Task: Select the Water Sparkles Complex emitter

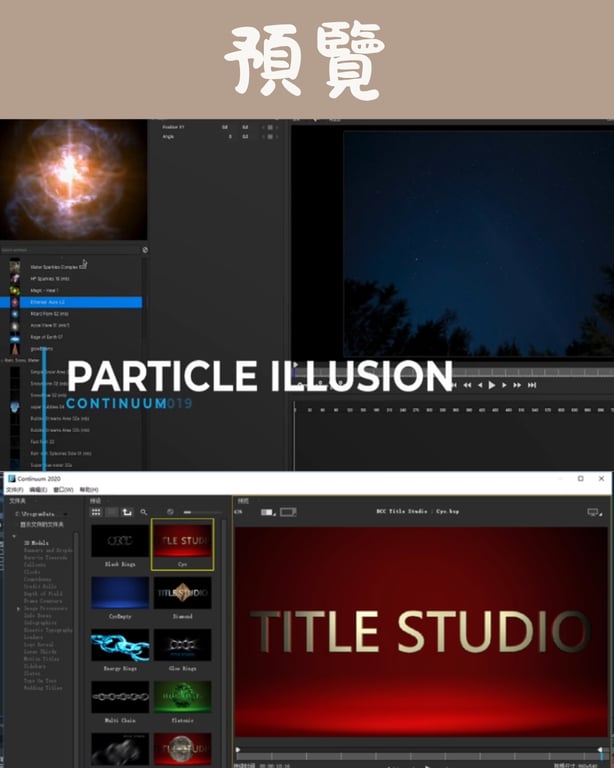Action: click(71, 267)
